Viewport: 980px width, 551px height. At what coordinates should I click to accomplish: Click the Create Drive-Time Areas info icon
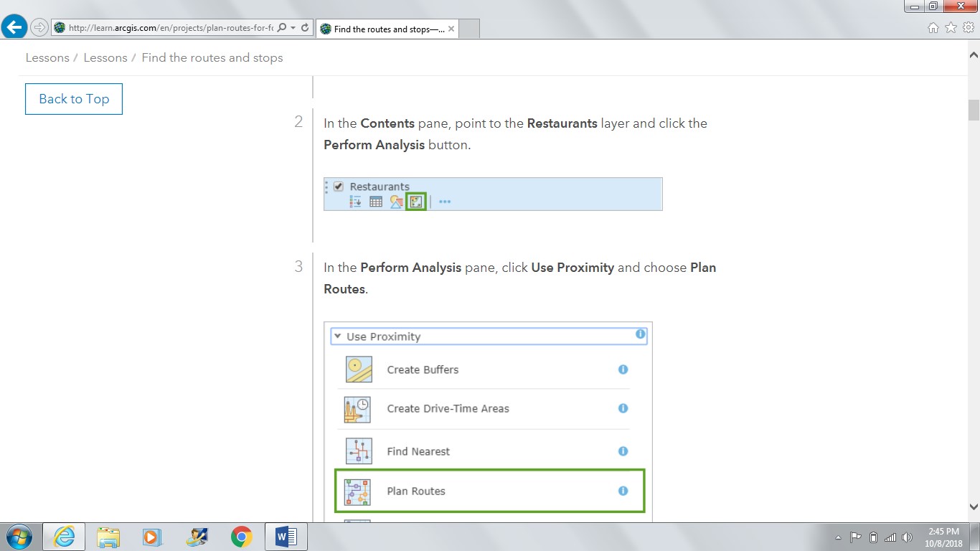(x=623, y=408)
